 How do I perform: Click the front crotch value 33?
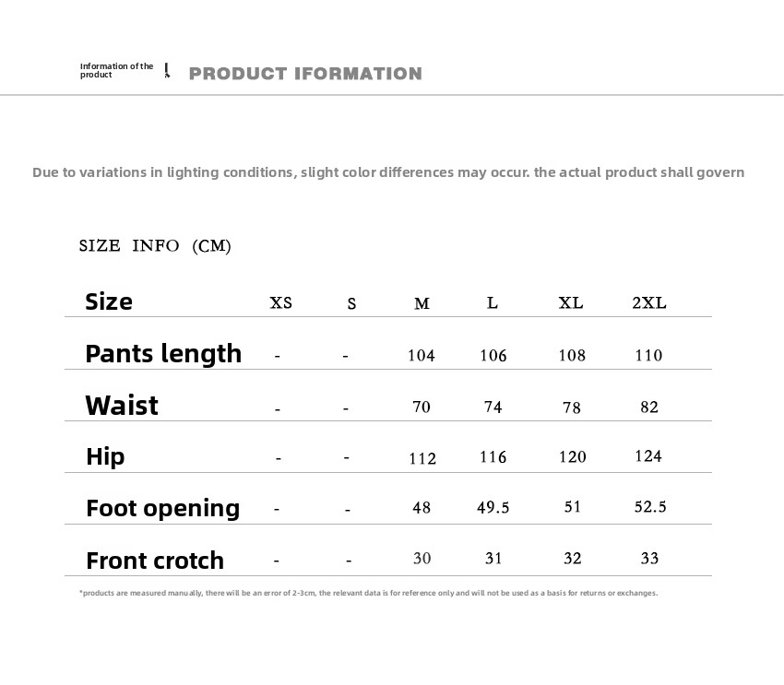[x=649, y=558]
